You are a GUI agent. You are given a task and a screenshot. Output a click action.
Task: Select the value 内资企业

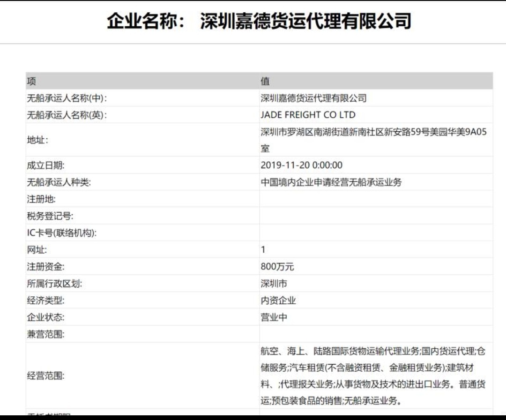[278, 300]
